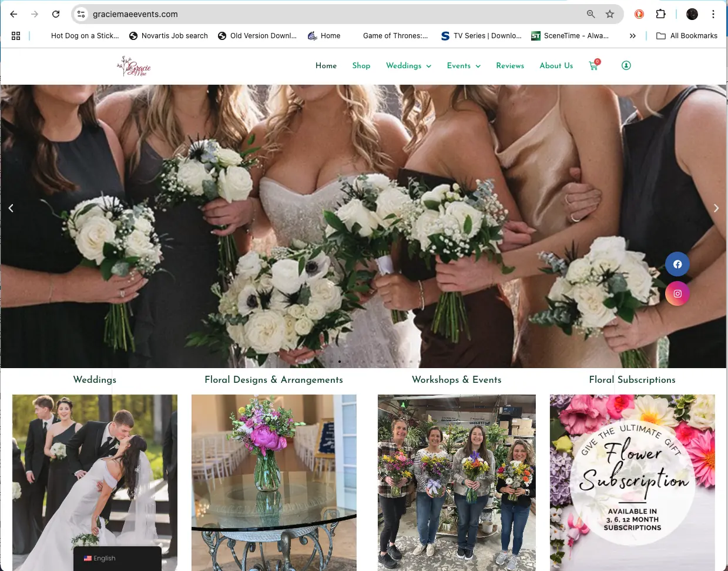This screenshot has height=571, width=728.
Task: Click the user account icon
Action: pyautogui.click(x=626, y=65)
